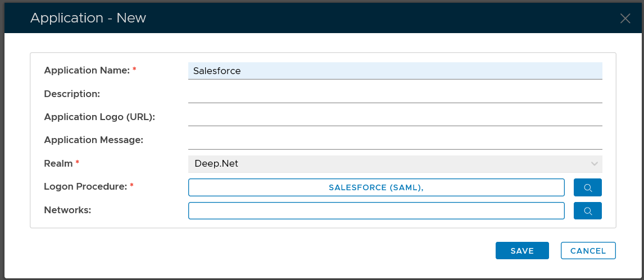Viewport: 644px width, 280px height.
Task: Click the Application Message label
Action: 94,140
